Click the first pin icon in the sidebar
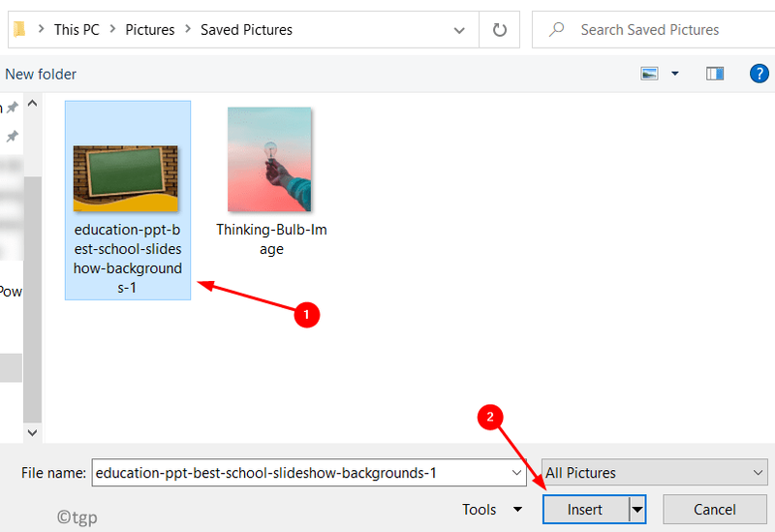The image size is (775, 532). pos(13,107)
